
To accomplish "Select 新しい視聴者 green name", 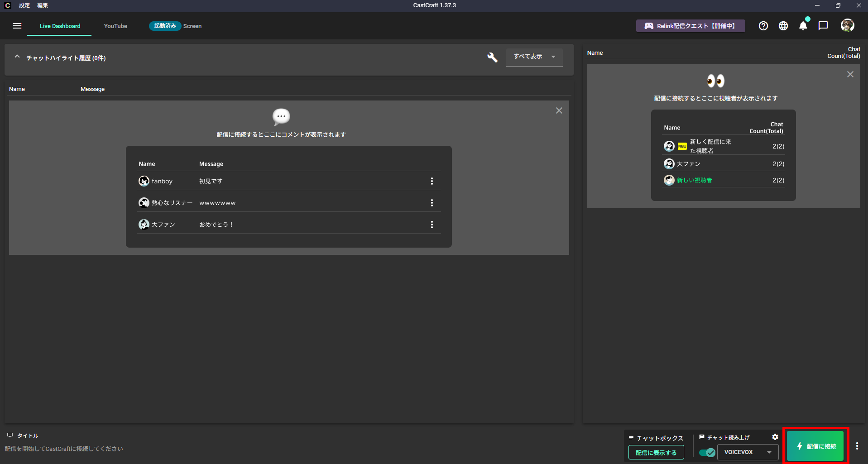I will click(694, 180).
